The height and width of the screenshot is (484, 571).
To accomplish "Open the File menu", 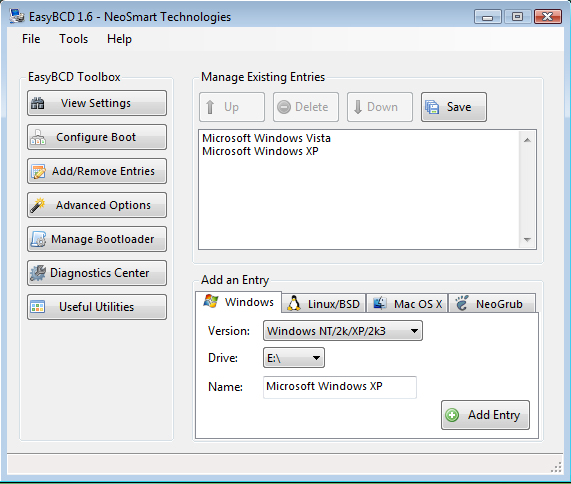I will coord(31,39).
